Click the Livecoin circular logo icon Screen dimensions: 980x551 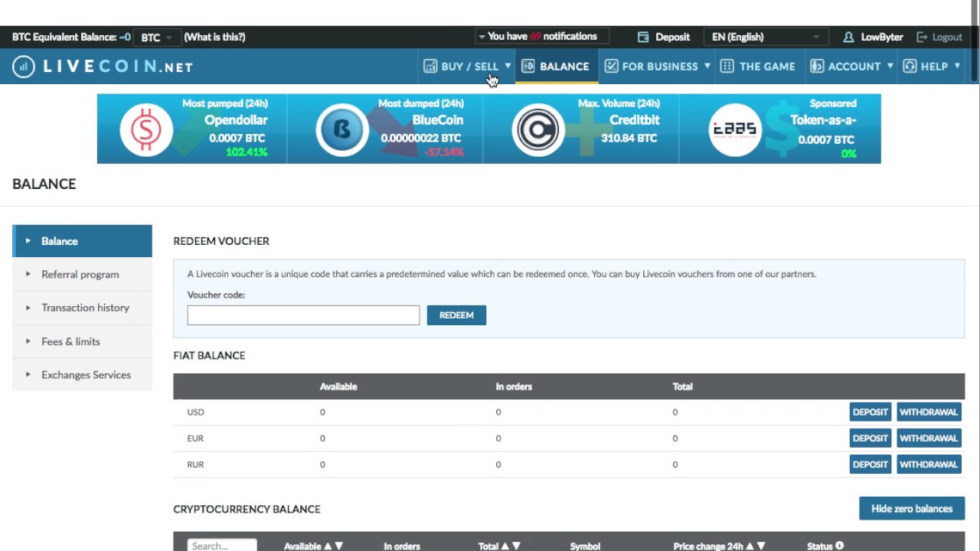(24, 67)
